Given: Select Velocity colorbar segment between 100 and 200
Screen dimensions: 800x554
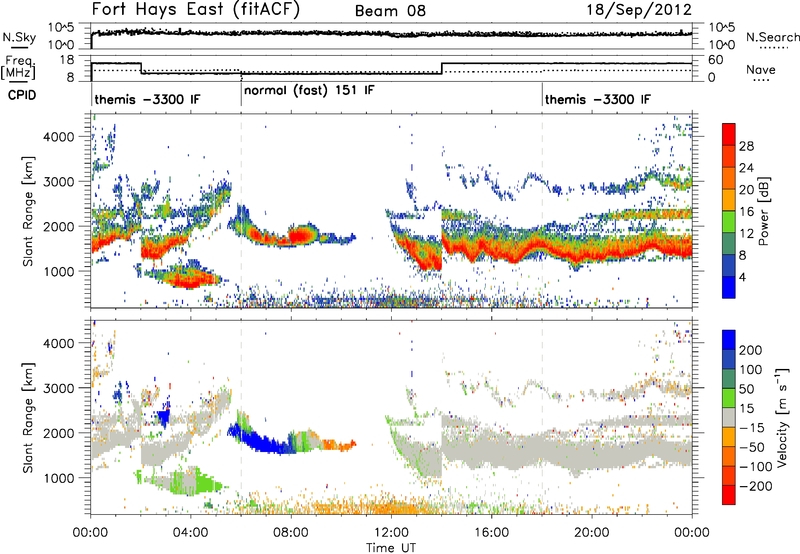Looking at the screenshot, I should click(x=729, y=359).
